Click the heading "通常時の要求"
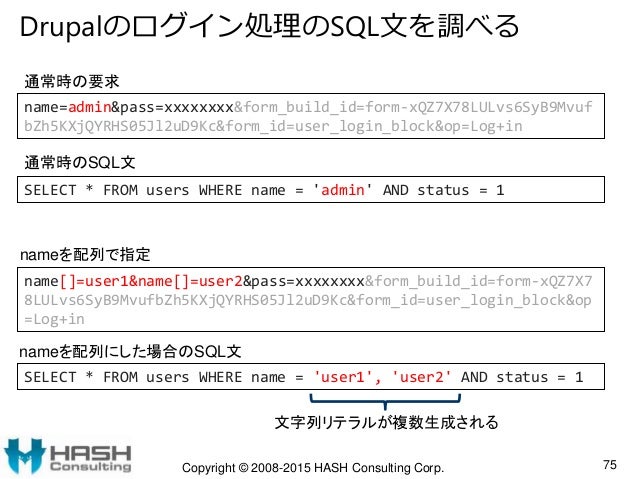This screenshot has height=479, width=638. (72, 81)
